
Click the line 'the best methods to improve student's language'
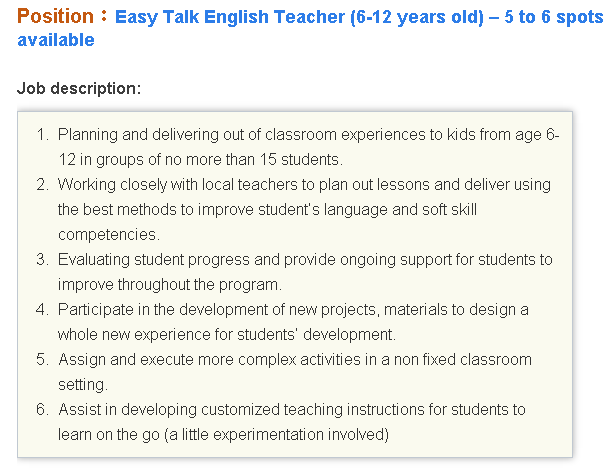coord(267,209)
